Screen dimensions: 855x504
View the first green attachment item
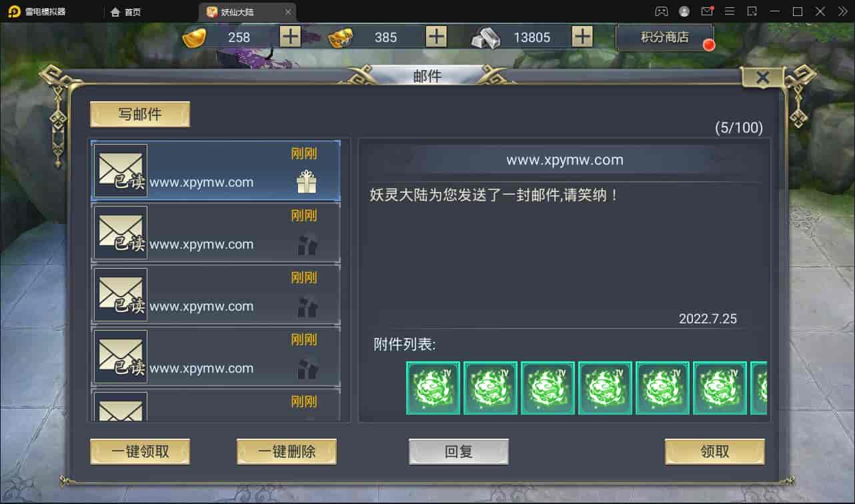[x=434, y=388]
